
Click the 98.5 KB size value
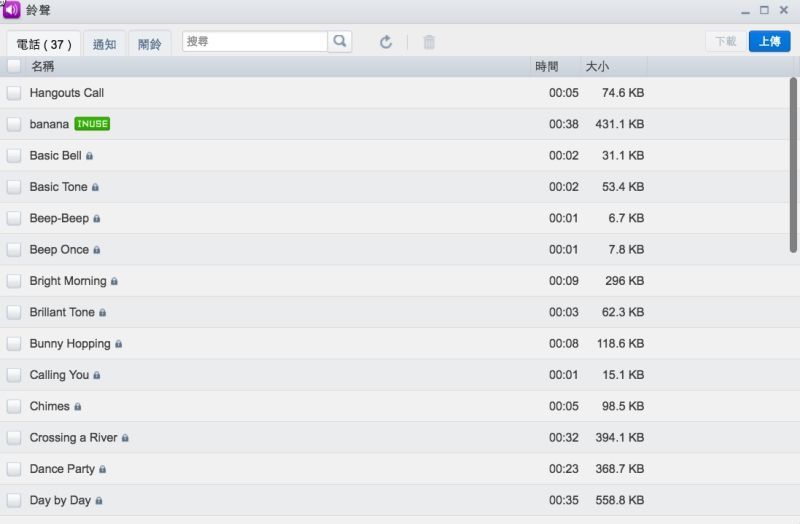623,406
